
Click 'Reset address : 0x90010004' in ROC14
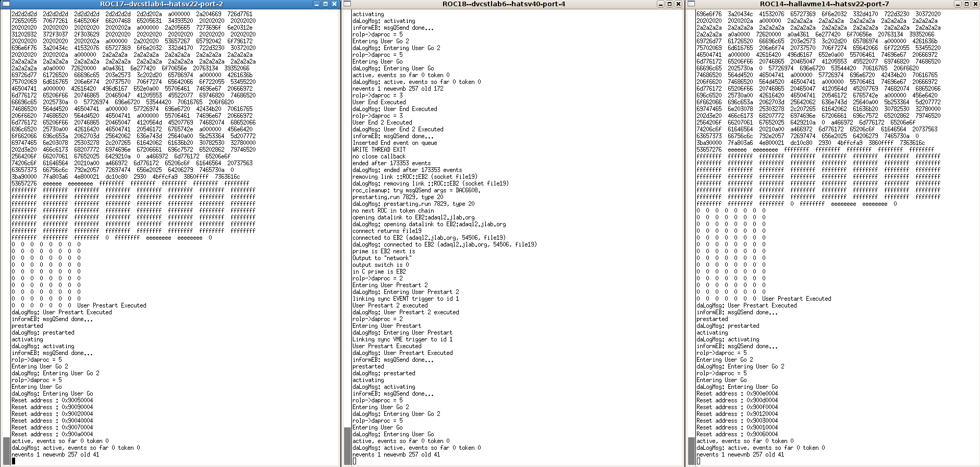[x=737, y=427]
